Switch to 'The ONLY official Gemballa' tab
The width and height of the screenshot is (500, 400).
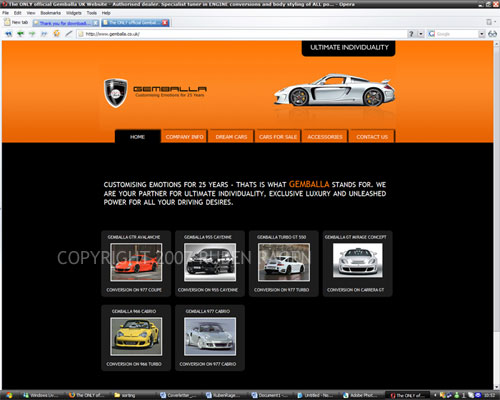tap(135, 23)
